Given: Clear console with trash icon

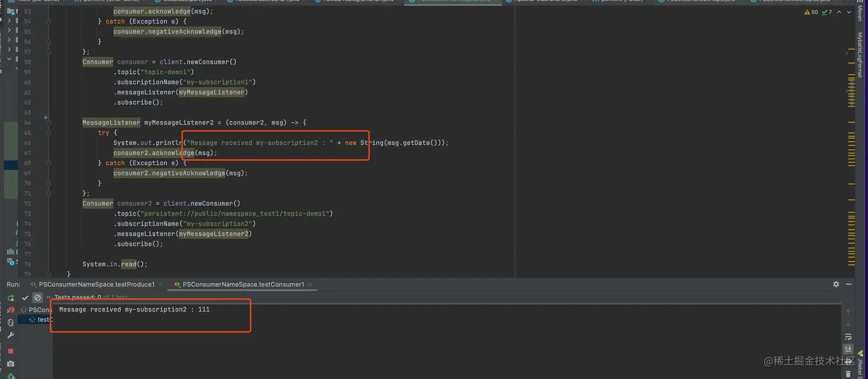Looking at the screenshot, I should (848, 374).
